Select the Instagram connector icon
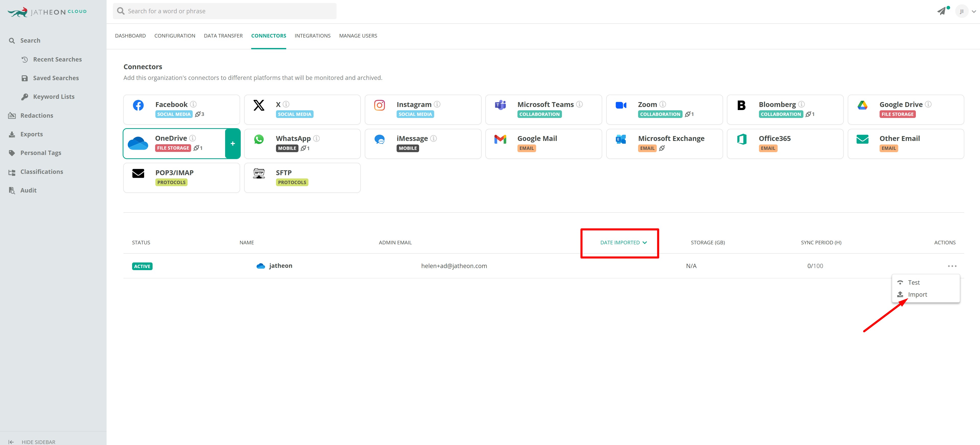This screenshot has width=980, height=445. (380, 105)
